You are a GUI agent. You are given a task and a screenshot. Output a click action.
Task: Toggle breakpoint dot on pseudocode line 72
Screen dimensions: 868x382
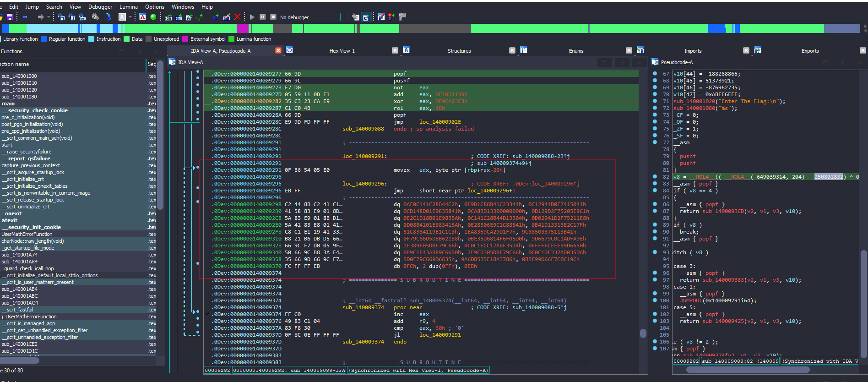pyautogui.click(x=655, y=108)
